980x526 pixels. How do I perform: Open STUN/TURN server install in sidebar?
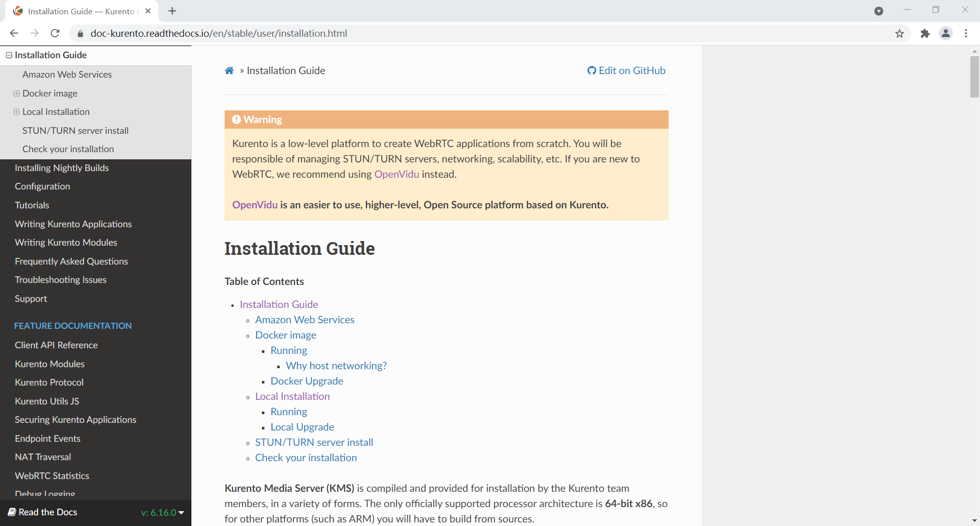76,131
